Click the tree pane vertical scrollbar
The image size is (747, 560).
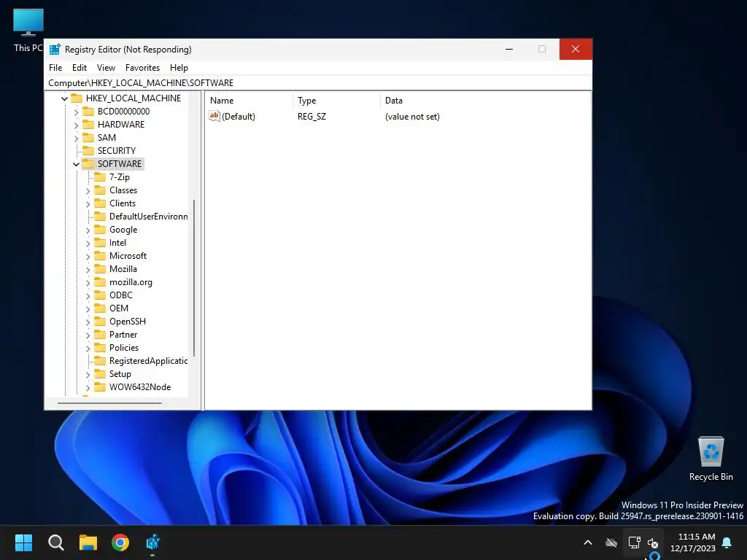[194, 278]
